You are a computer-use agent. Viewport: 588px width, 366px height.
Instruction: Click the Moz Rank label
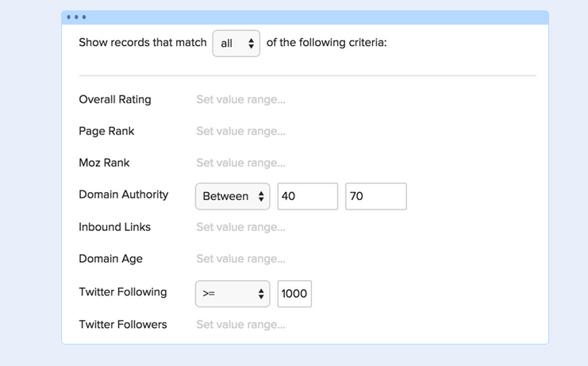click(x=104, y=163)
